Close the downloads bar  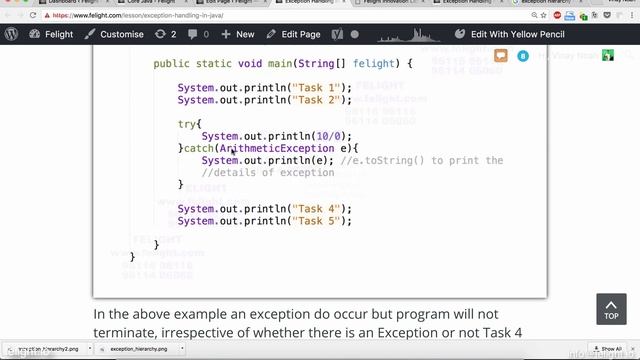pyautogui.click(x=633, y=349)
